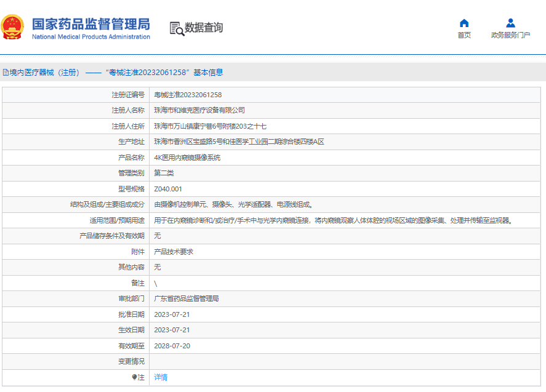Screen dimensions: 546x392
Task: Click the 有效期至 label
Action: pyautogui.click(x=131, y=346)
